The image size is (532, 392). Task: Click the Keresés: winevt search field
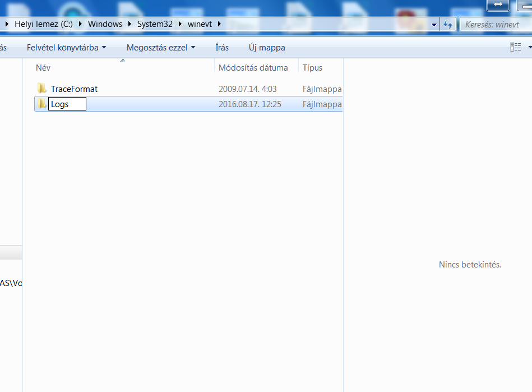tap(493, 24)
